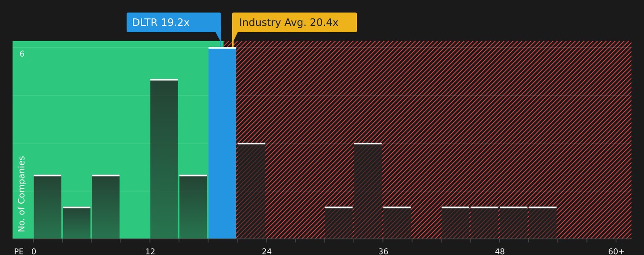Click the first bar at PE 0
This screenshot has height=255, width=644.
point(47,207)
